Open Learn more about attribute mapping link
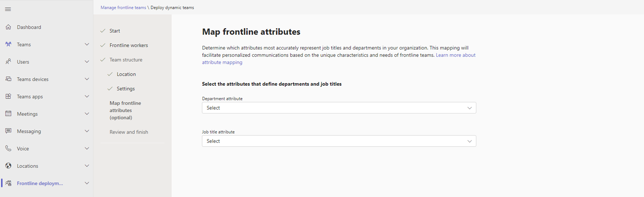 click(x=455, y=55)
